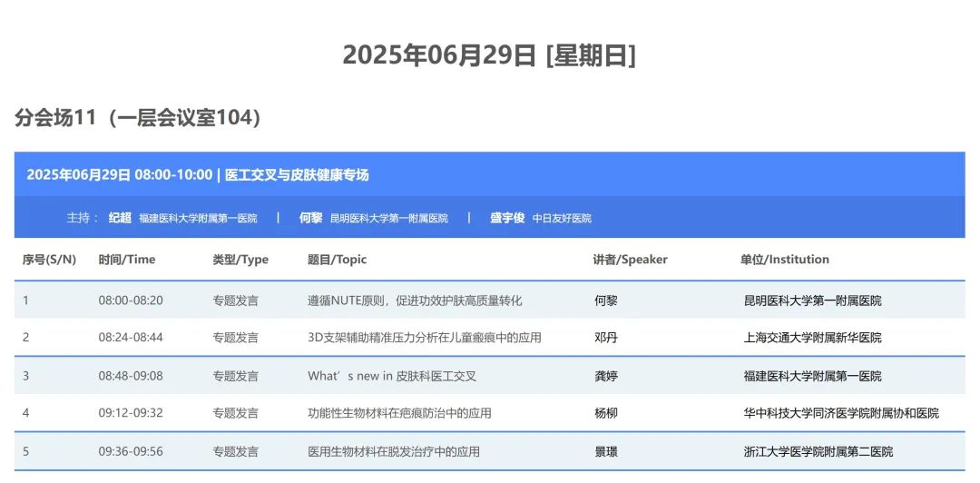Click 专题发言 in the 08:00-08:20 row
The height and width of the screenshot is (483, 980).
pos(236,301)
